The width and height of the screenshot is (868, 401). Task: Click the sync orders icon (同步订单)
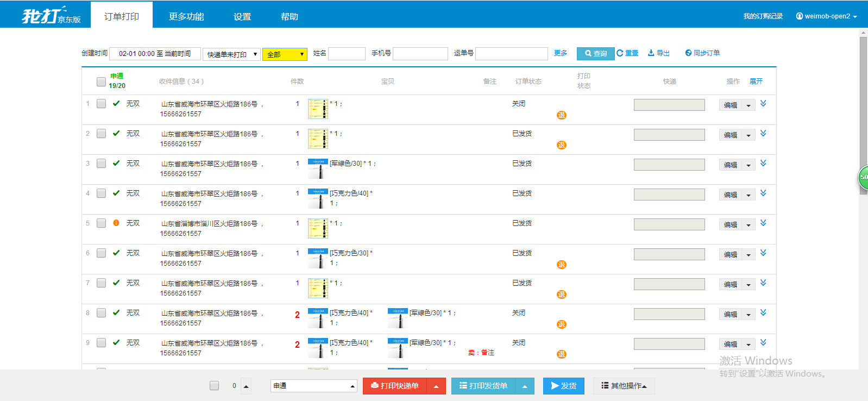click(688, 53)
